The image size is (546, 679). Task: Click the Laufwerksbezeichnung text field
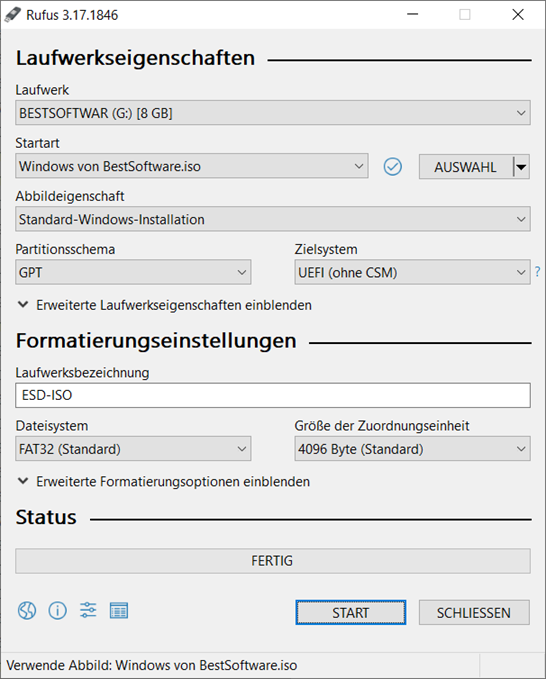(x=273, y=395)
